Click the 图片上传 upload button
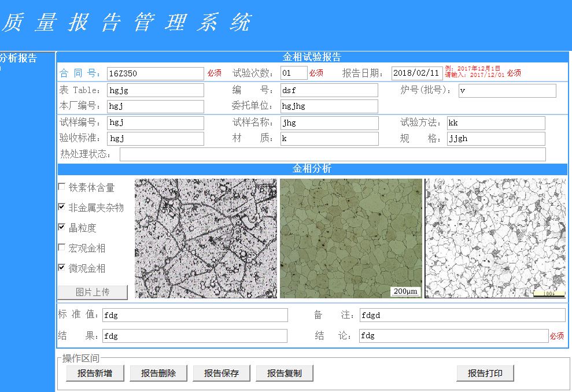 coord(93,292)
